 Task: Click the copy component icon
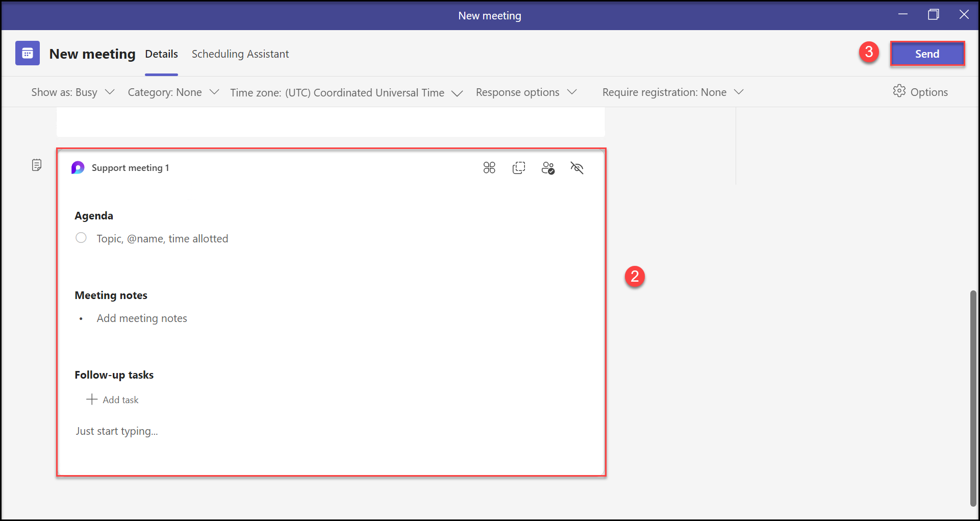[518, 168]
